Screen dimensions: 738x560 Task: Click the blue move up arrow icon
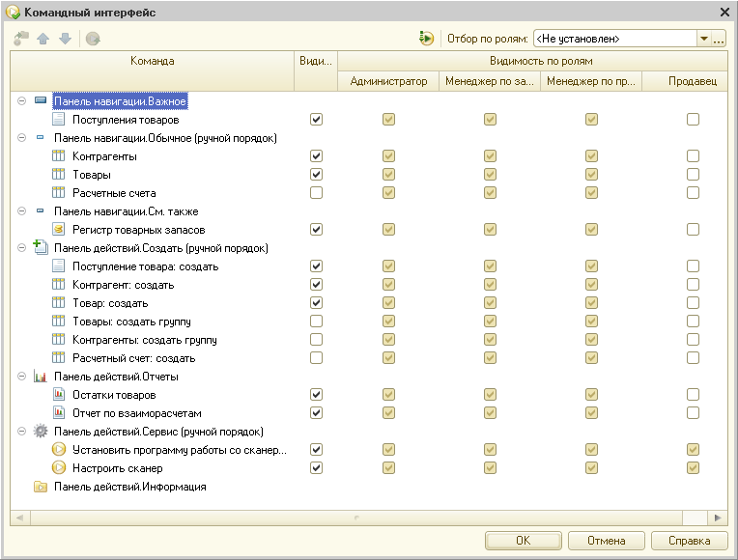pyautogui.click(x=43, y=39)
